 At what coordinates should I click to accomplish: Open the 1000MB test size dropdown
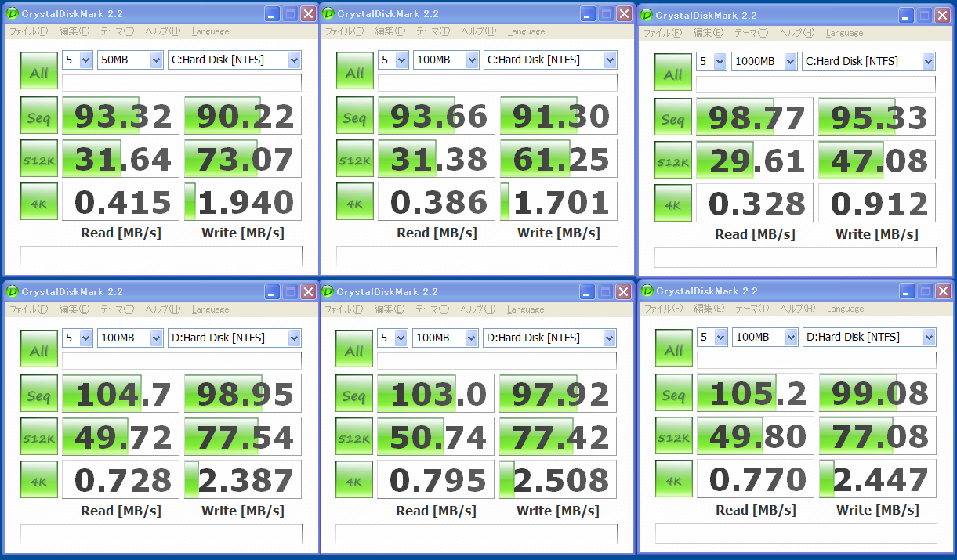pos(764,61)
